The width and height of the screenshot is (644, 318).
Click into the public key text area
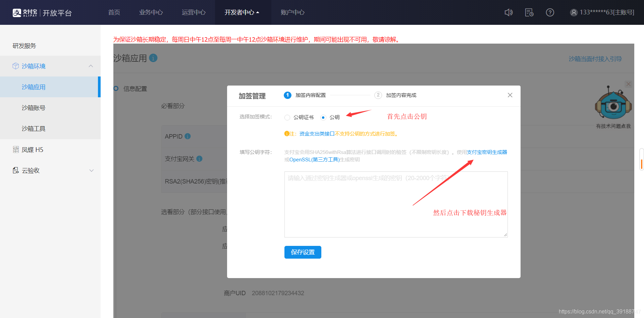[x=396, y=204]
